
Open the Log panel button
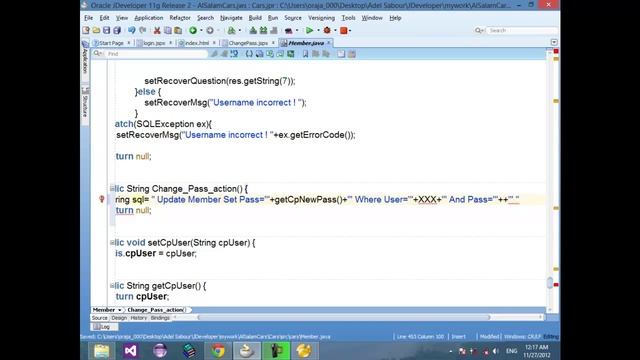point(104,327)
